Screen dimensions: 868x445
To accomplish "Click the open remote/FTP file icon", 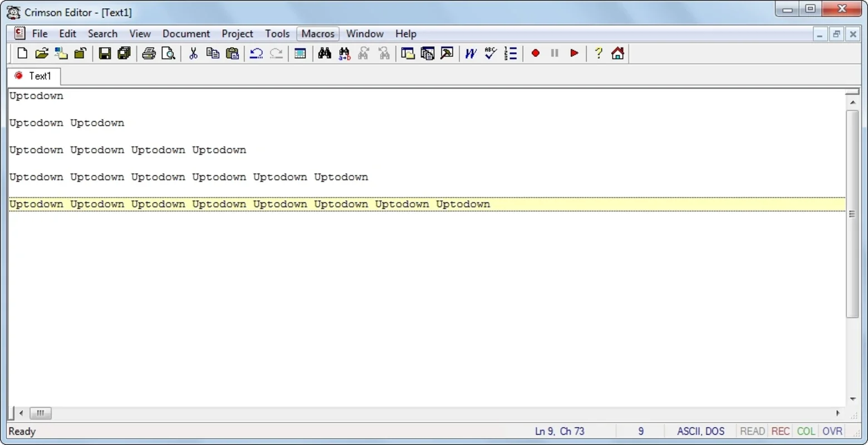I will pyautogui.click(x=61, y=53).
